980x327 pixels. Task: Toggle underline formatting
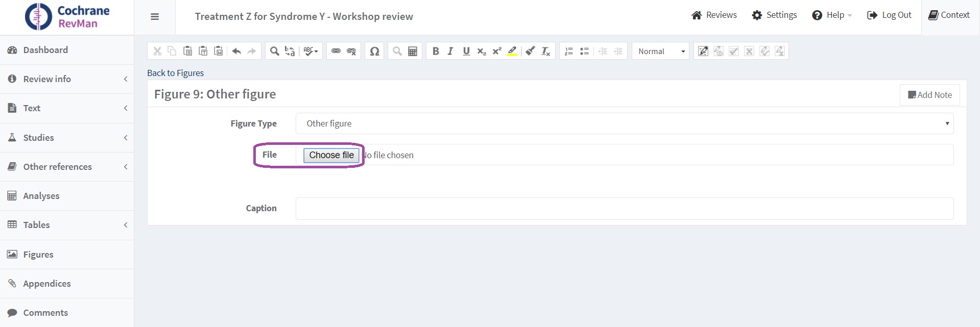(466, 51)
